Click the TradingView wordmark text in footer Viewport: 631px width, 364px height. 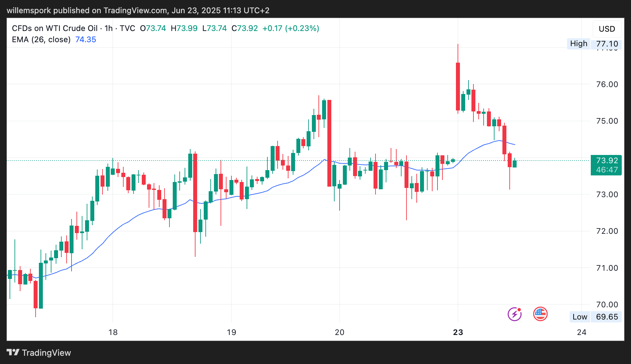point(46,353)
